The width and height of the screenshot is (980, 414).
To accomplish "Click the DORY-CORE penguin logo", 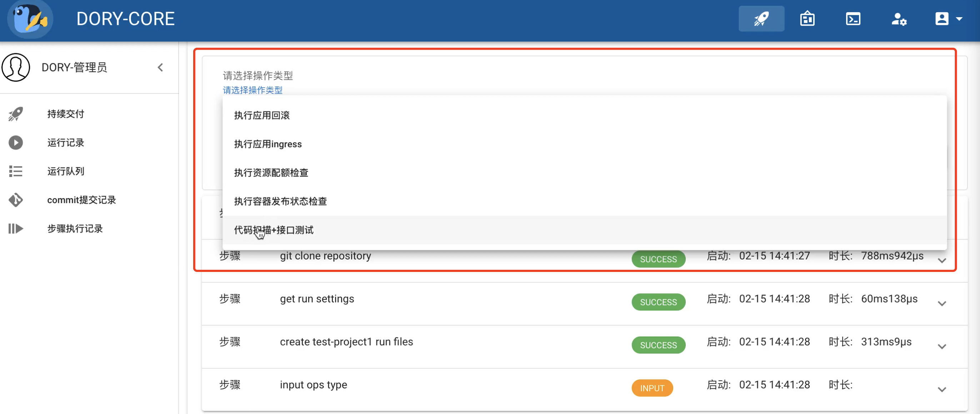I will pyautogui.click(x=30, y=19).
